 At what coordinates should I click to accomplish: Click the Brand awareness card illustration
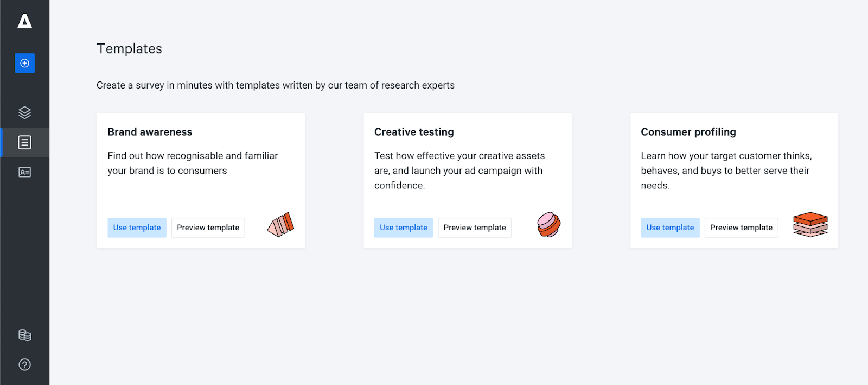[280, 225]
